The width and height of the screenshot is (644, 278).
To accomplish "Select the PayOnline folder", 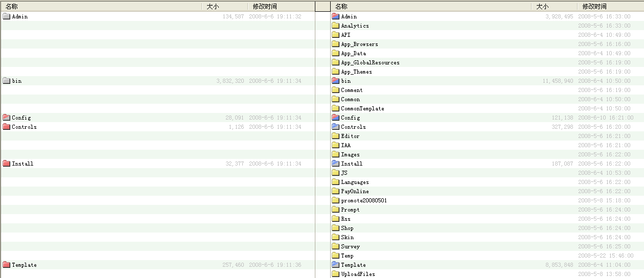I will (355, 191).
